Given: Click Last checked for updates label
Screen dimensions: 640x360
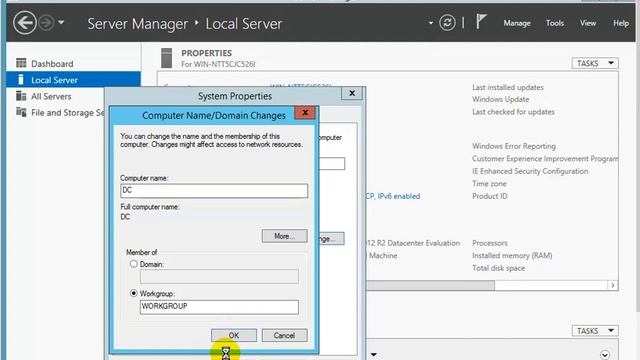Looking at the screenshot, I should click(x=513, y=112).
